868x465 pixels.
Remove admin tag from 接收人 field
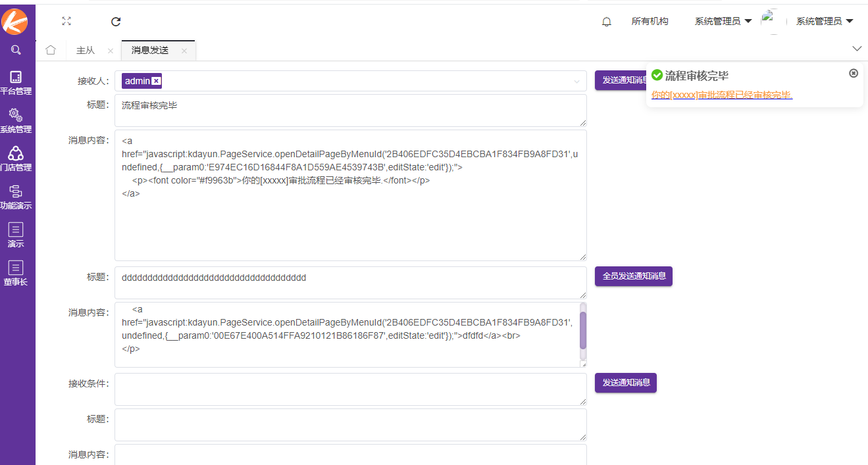tap(156, 81)
